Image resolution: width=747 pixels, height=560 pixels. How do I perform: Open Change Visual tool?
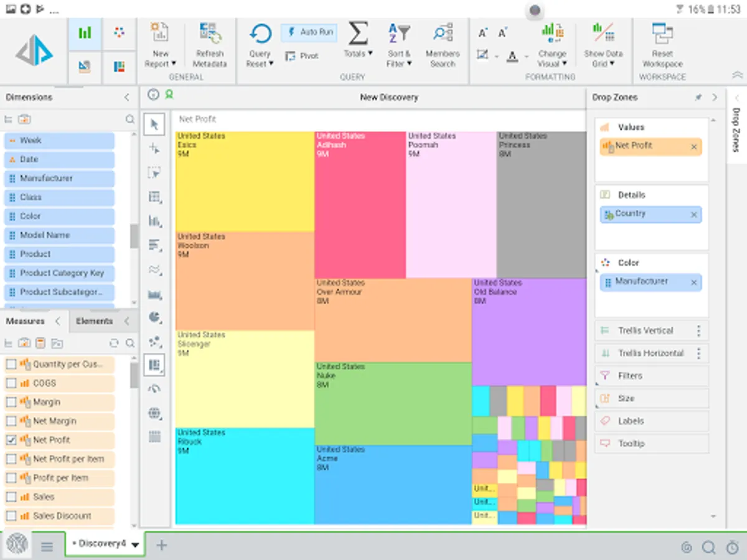pos(552,45)
